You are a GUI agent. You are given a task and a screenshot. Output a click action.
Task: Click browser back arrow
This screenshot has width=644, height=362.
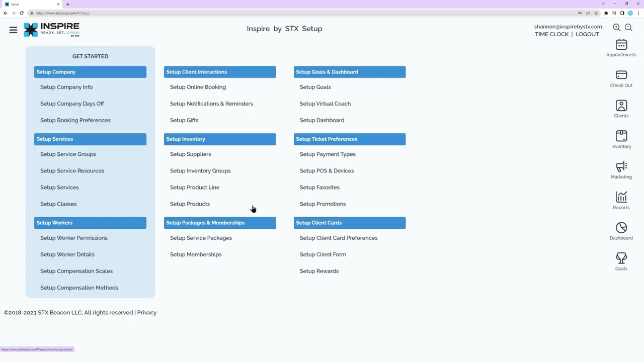(x=6, y=13)
